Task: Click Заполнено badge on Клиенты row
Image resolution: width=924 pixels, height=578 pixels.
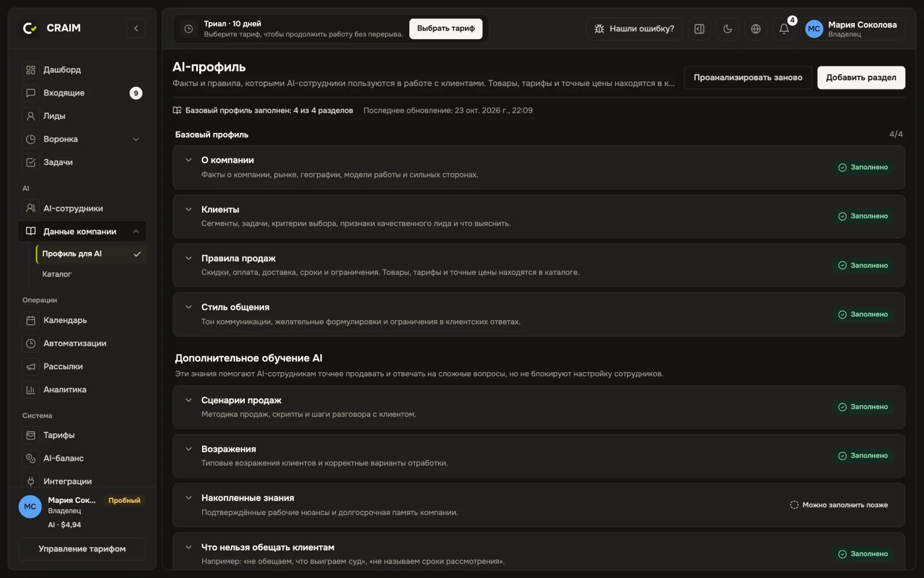Action: click(863, 216)
